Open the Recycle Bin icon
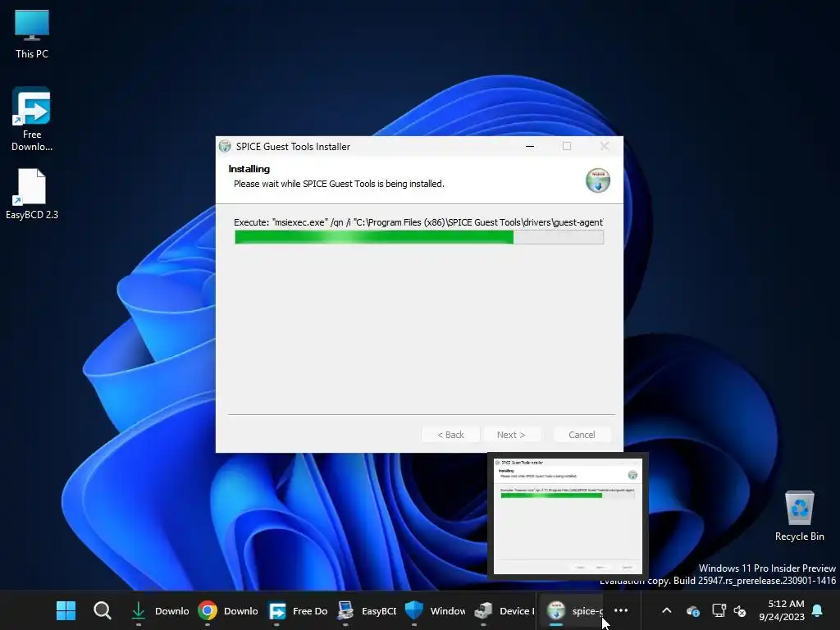The image size is (840, 630). pyautogui.click(x=799, y=516)
